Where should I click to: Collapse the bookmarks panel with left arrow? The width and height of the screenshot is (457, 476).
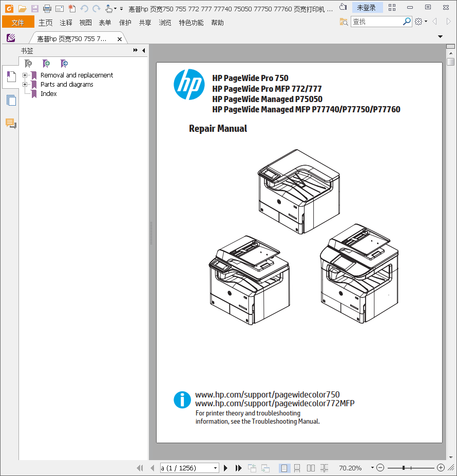pyautogui.click(x=144, y=50)
